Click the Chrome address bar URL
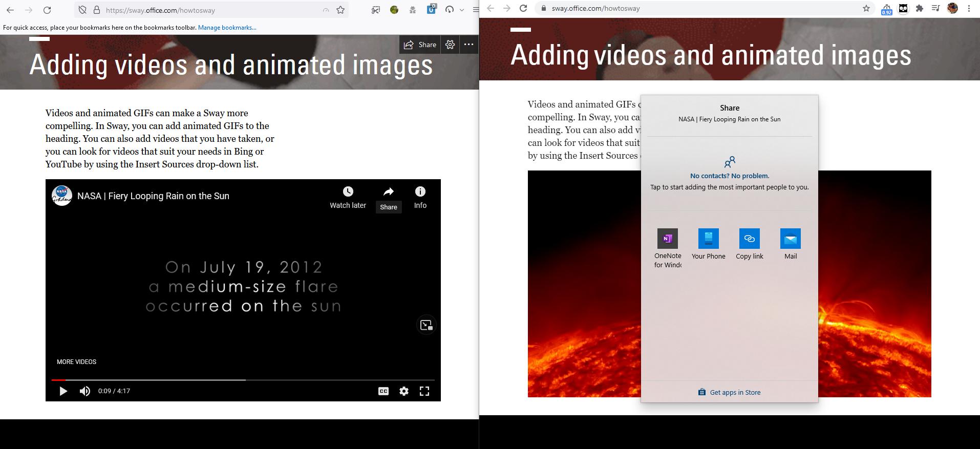 [x=595, y=8]
